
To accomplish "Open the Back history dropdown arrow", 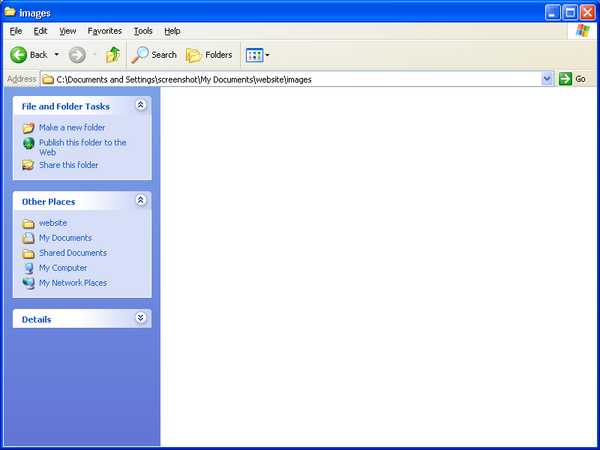I will click(x=57, y=55).
